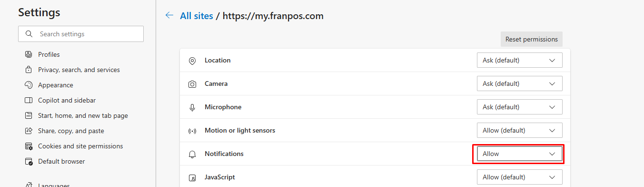Follow the All sites breadcrumb link
The image size is (644, 187).
pyautogui.click(x=197, y=16)
